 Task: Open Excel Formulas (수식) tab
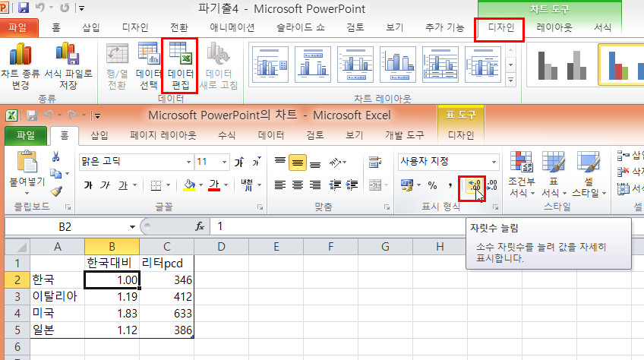pos(227,135)
